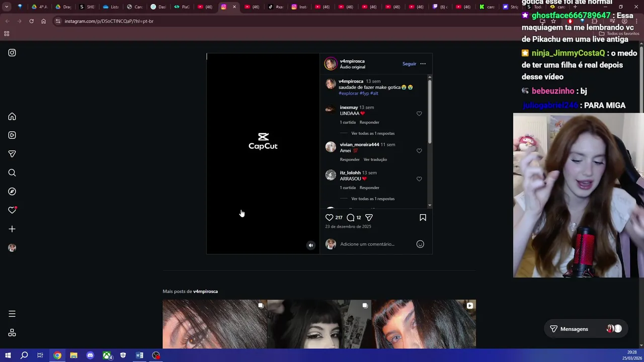Go to Home feed in sidebar

(12, 117)
